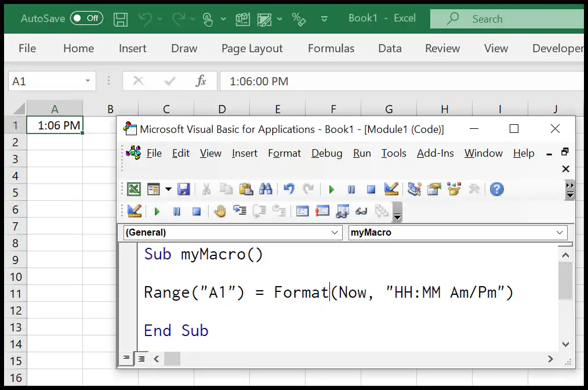Select cell A1 containing 1:06 PM

tap(55, 125)
